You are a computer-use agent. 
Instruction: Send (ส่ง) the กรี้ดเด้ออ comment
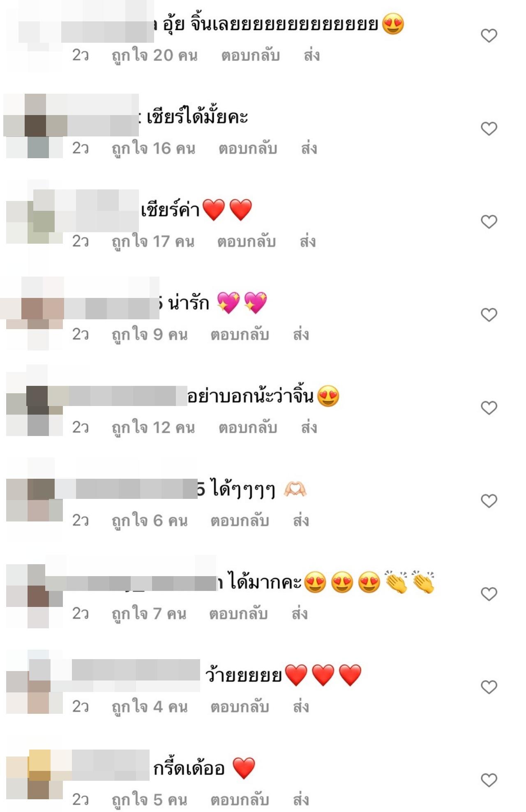click(x=301, y=800)
